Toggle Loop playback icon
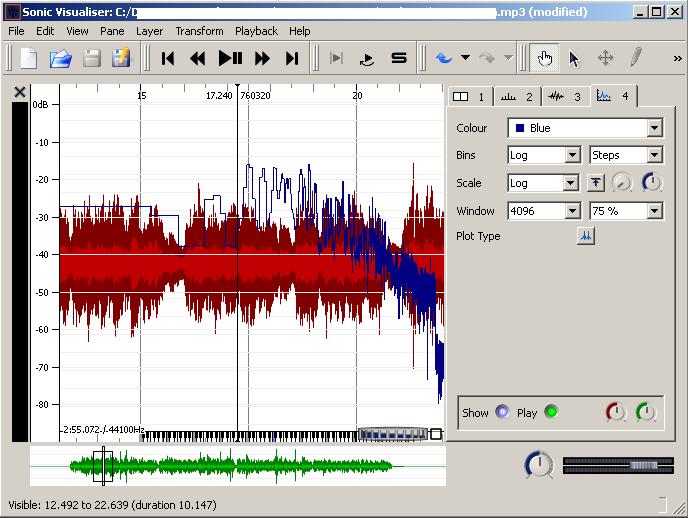The width and height of the screenshot is (688, 518). (x=366, y=58)
